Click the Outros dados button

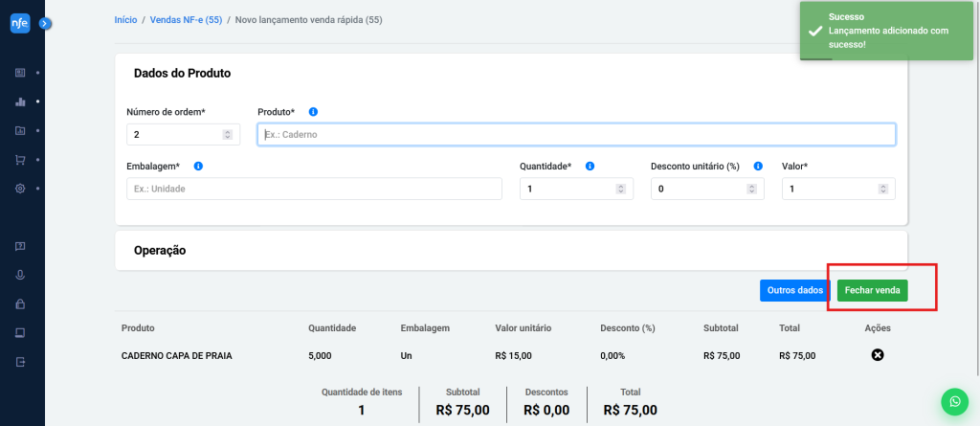pos(794,290)
